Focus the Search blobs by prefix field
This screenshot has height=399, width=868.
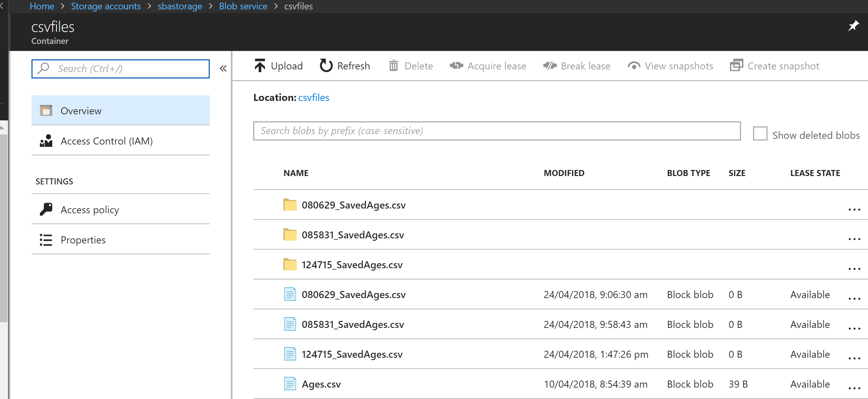(x=497, y=131)
